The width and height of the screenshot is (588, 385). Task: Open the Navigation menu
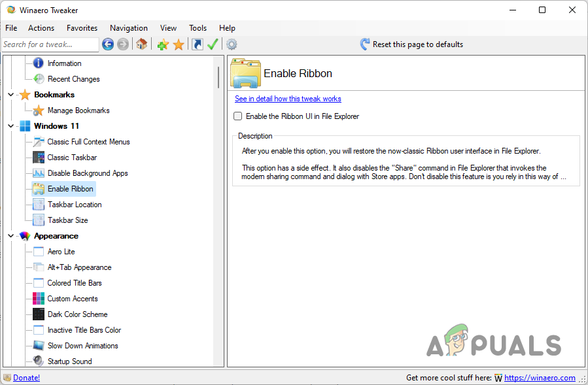129,28
